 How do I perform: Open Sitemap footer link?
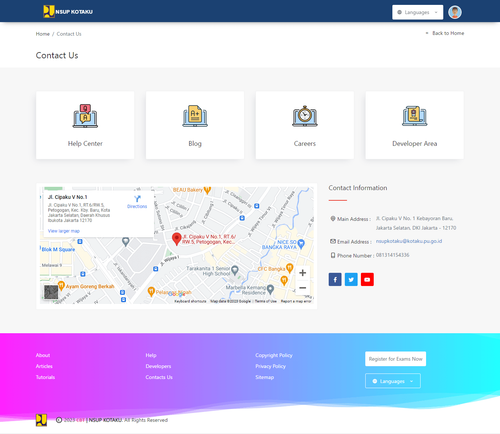coord(265,377)
